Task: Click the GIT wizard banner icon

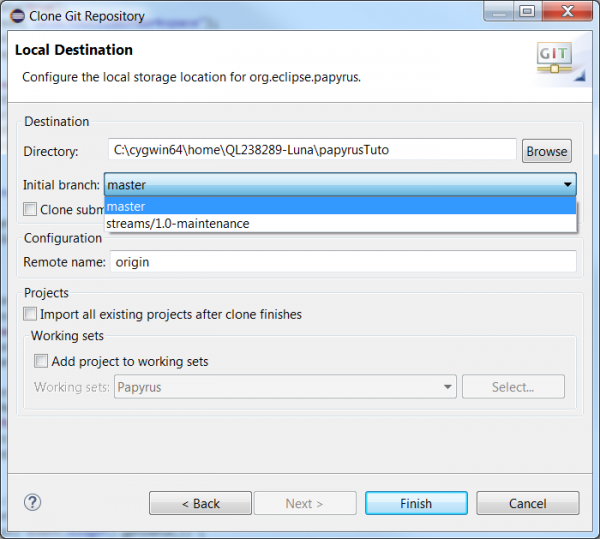Action: pyautogui.click(x=554, y=58)
